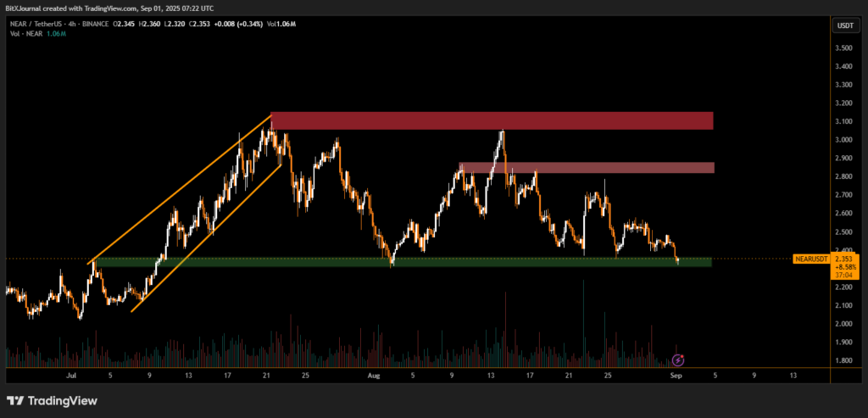Click the Aug label on time axis

tap(373, 374)
